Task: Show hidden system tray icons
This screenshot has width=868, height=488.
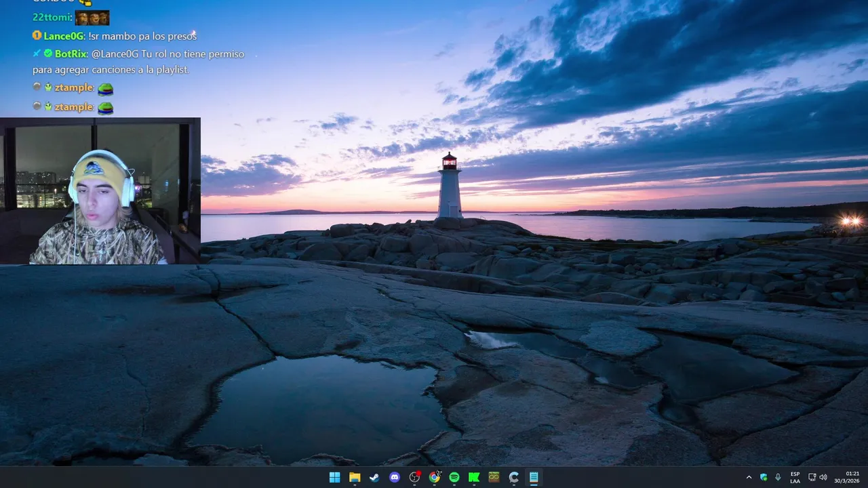Action: 749,477
